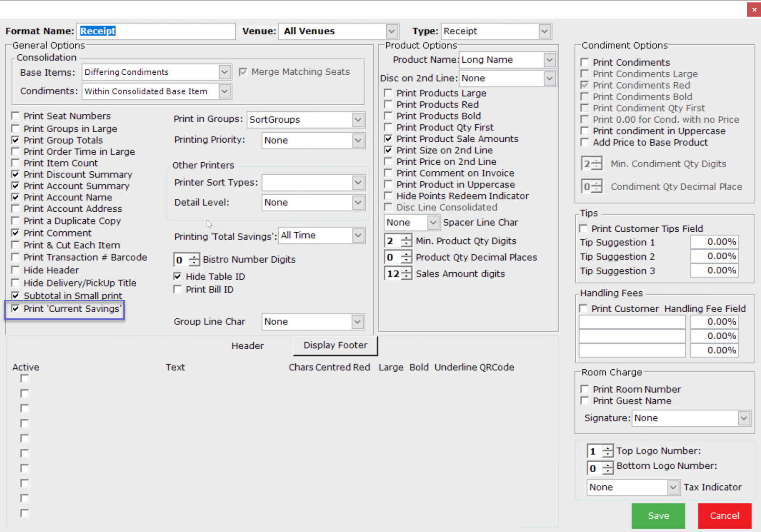Switch to the Display Footer tab
761x532 pixels.
coord(335,345)
